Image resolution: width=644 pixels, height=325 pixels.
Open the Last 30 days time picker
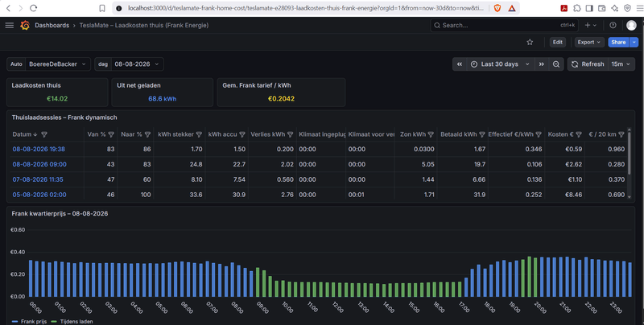coord(501,64)
